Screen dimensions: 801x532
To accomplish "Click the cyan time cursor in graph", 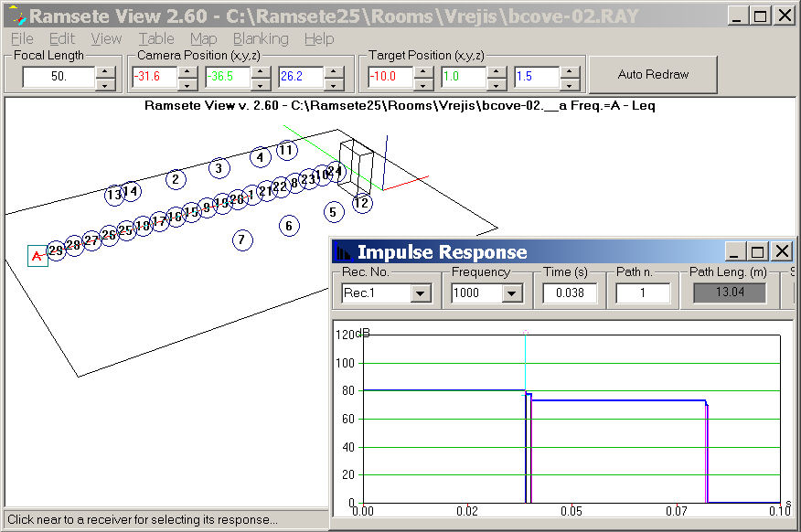I will (x=525, y=363).
